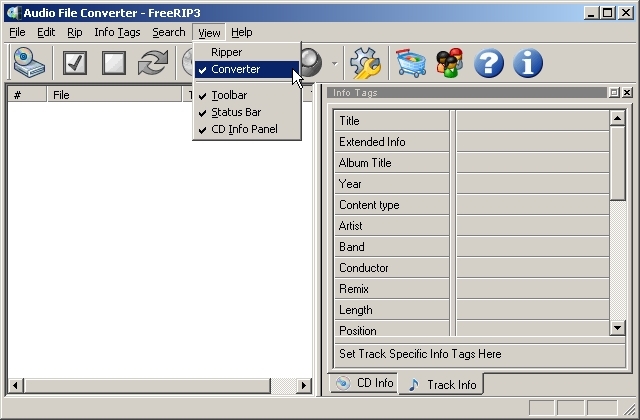This screenshot has height=420, width=640.
Task: Select Ripper in the View menu
Action: (x=247, y=52)
